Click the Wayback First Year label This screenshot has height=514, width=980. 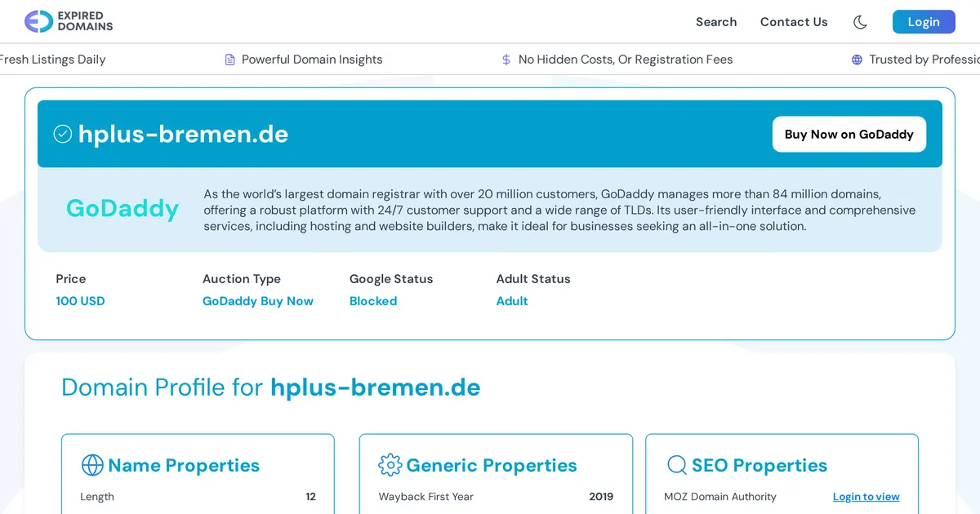(x=426, y=497)
